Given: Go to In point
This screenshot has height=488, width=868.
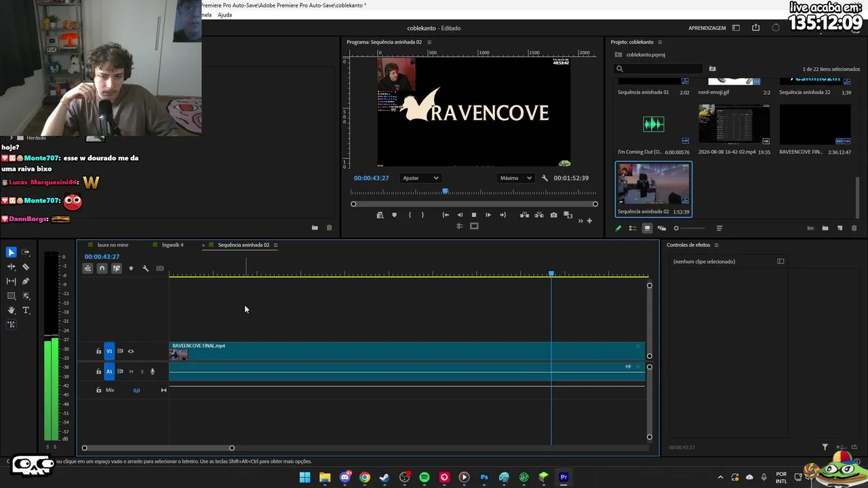Looking at the screenshot, I should 446,215.
